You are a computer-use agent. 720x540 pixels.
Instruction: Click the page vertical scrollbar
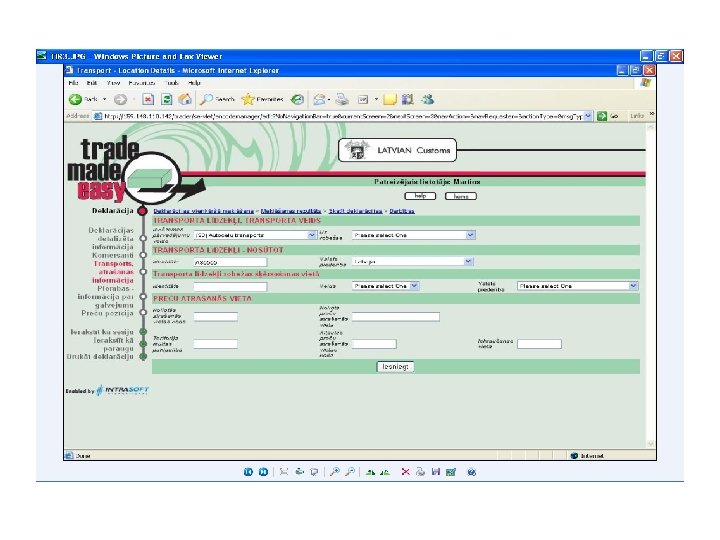650,286
